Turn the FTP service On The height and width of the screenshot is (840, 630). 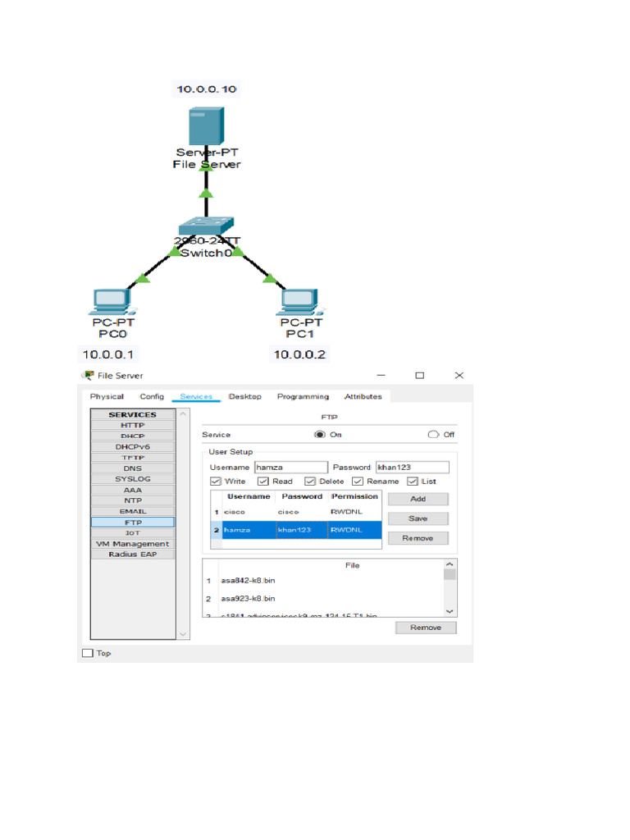[x=320, y=435]
